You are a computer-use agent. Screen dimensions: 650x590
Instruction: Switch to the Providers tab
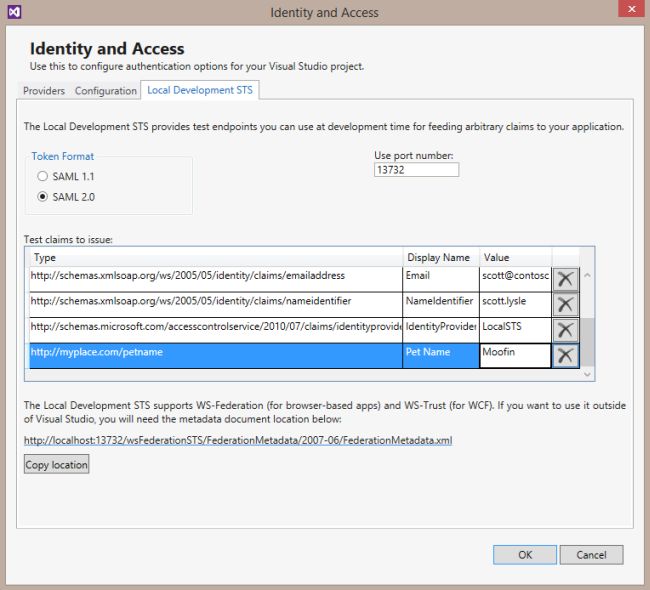pos(44,91)
